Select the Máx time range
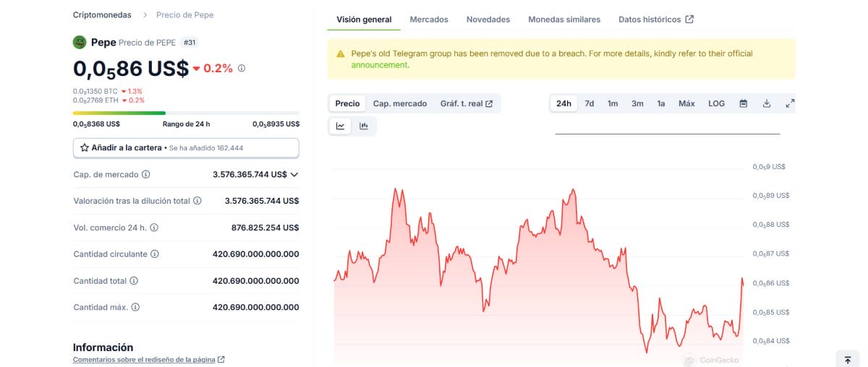868x367 pixels. (x=686, y=103)
